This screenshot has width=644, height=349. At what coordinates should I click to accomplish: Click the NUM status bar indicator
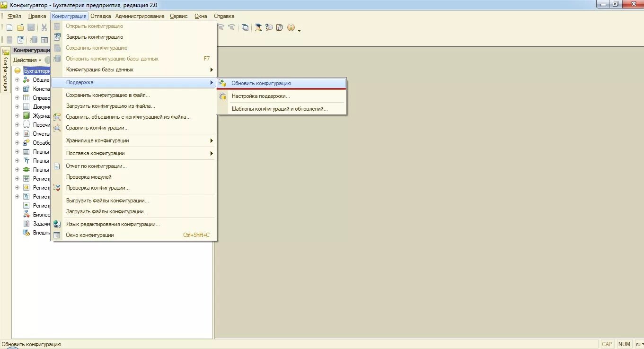pyautogui.click(x=624, y=344)
